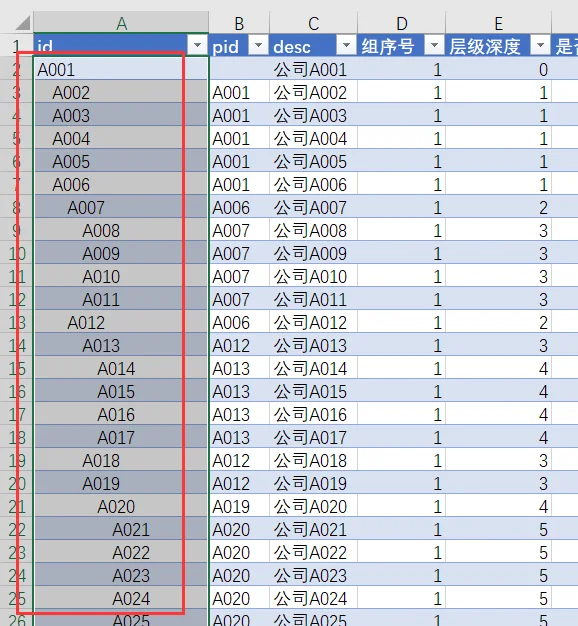Select row 20 header
The width and height of the screenshot is (578, 626).
click(x=17, y=483)
